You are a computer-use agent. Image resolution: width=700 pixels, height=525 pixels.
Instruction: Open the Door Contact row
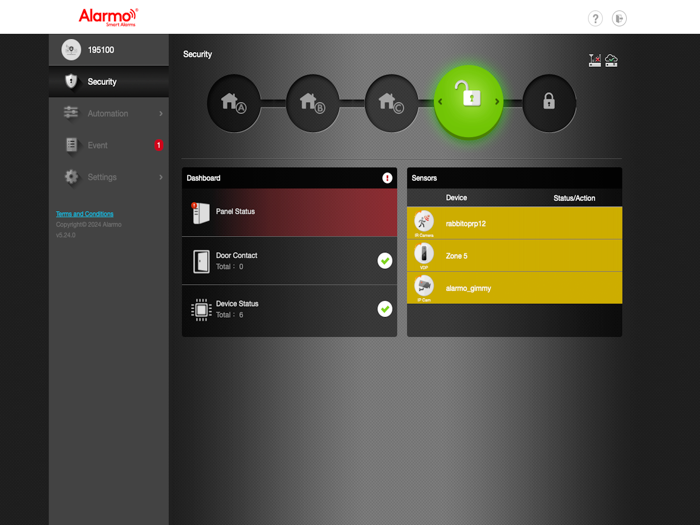point(289,261)
